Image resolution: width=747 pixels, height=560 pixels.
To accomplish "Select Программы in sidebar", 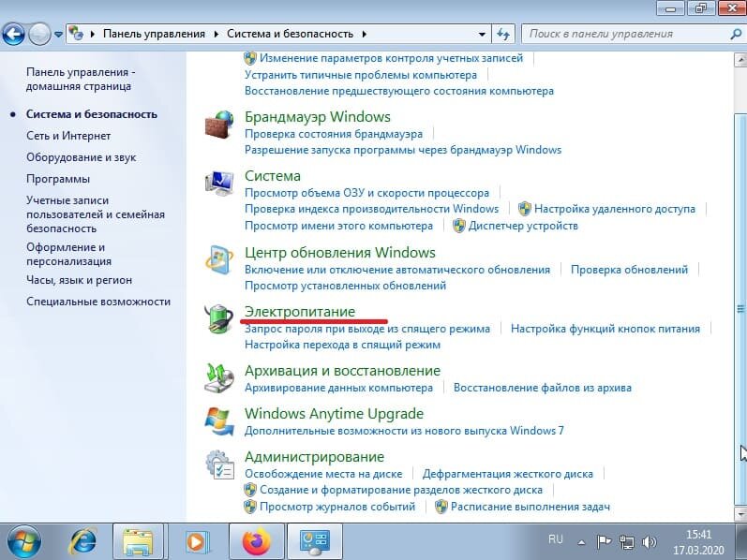I will tap(58, 179).
